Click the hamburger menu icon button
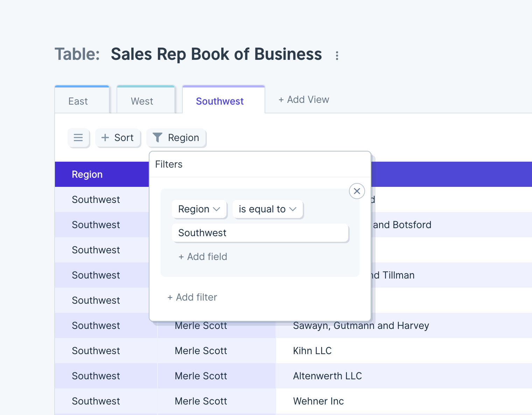This screenshot has width=532, height=415. click(78, 138)
